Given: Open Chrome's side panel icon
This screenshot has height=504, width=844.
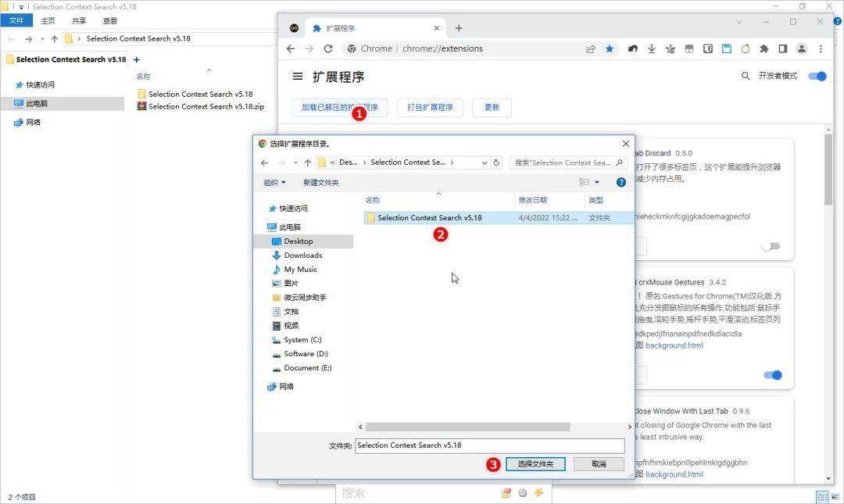Looking at the screenshot, I should point(782,49).
